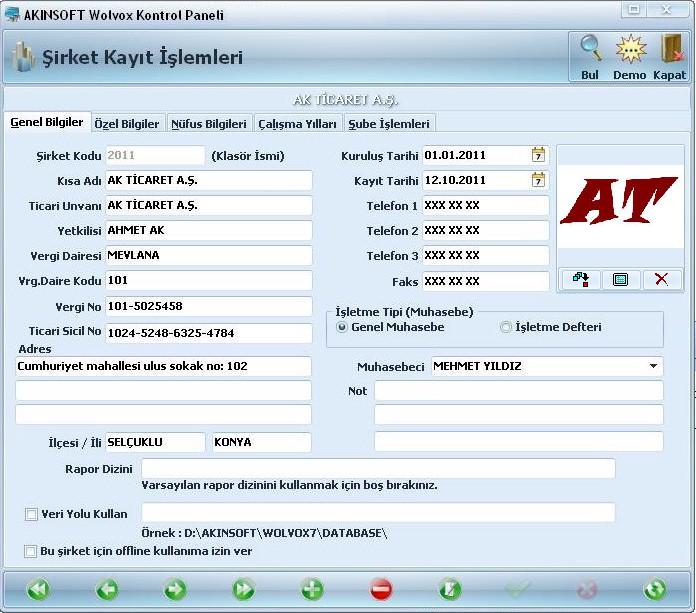
Task: Click the Şirket Kodu field
Action: coord(155,155)
